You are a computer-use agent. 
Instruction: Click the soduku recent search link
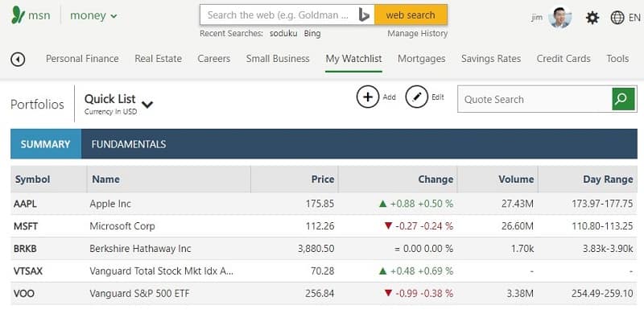[x=283, y=34]
